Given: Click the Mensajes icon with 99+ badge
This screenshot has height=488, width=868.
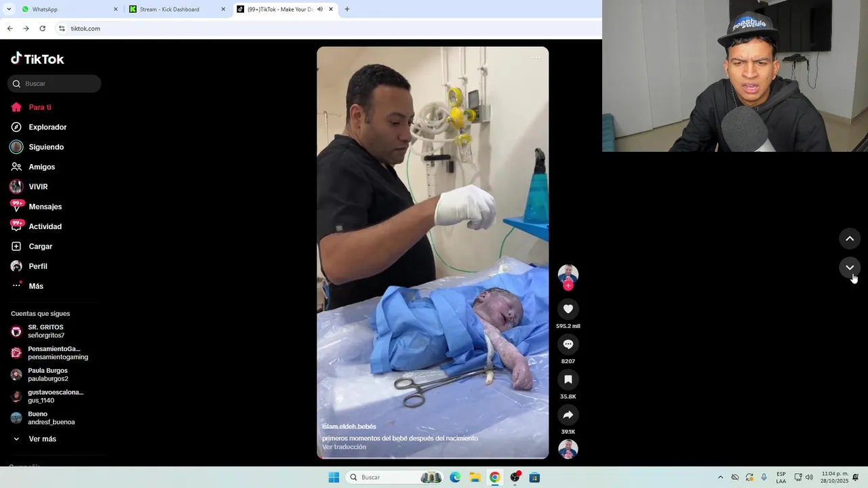Looking at the screenshot, I should (x=16, y=206).
